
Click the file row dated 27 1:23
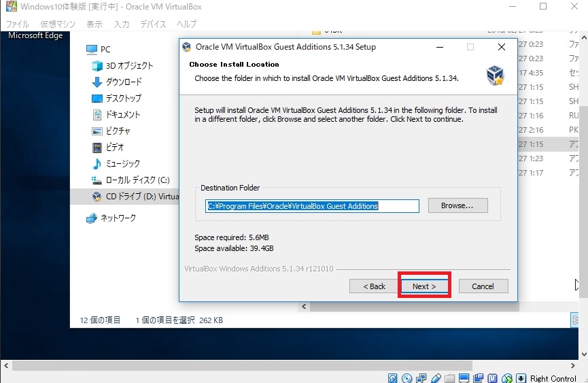click(x=548, y=159)
